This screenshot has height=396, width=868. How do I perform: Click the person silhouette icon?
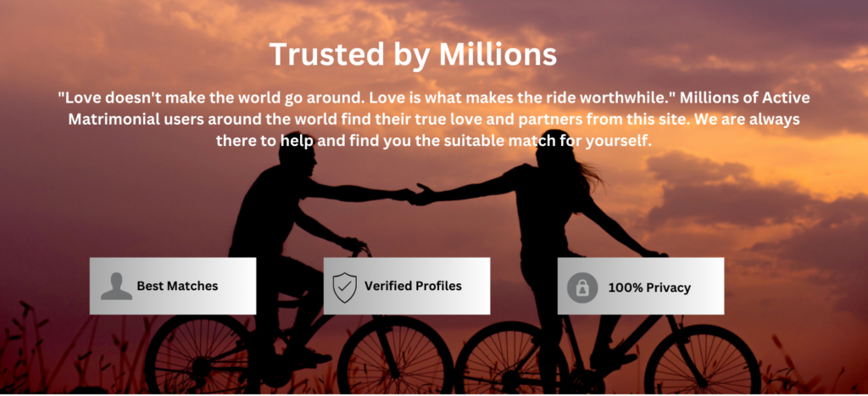point(116,287)
